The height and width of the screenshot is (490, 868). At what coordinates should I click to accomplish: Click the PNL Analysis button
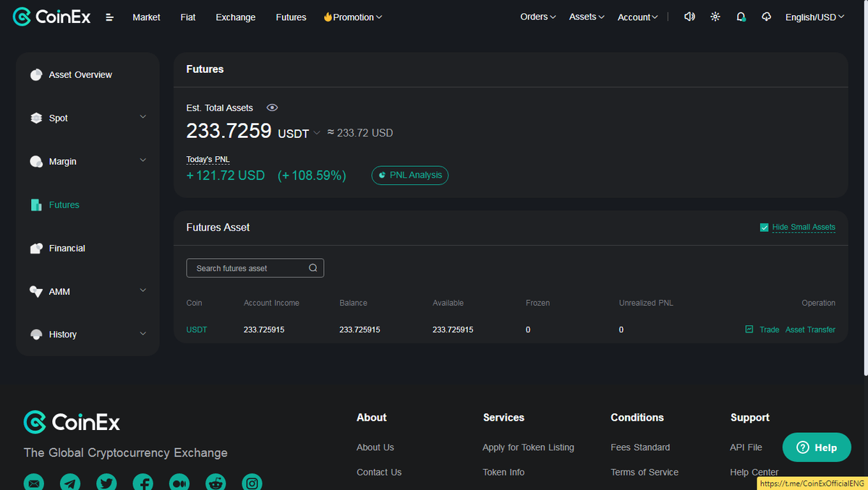pyautogui.click(x=410, y=175)
